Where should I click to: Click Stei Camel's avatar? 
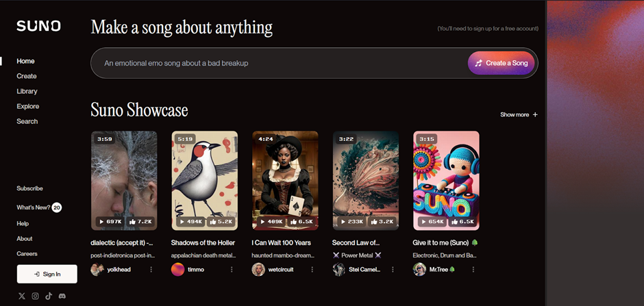(x=339, y=270)
